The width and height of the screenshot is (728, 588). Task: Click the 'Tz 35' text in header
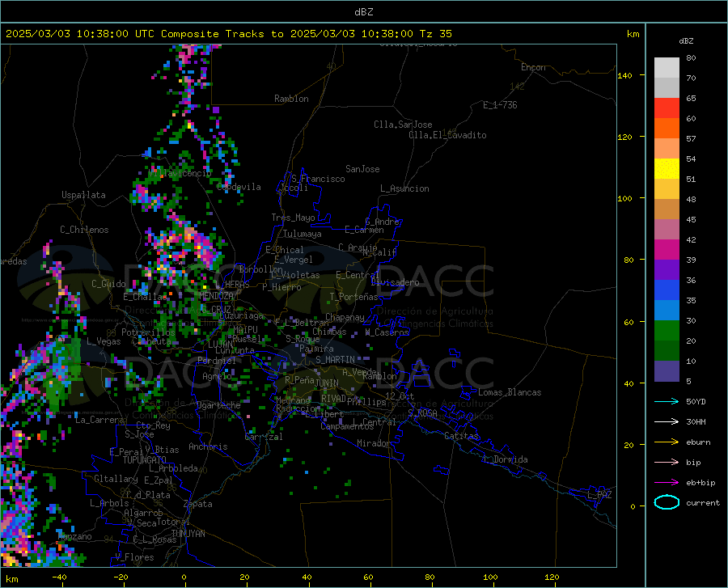(x=435, y=34)
